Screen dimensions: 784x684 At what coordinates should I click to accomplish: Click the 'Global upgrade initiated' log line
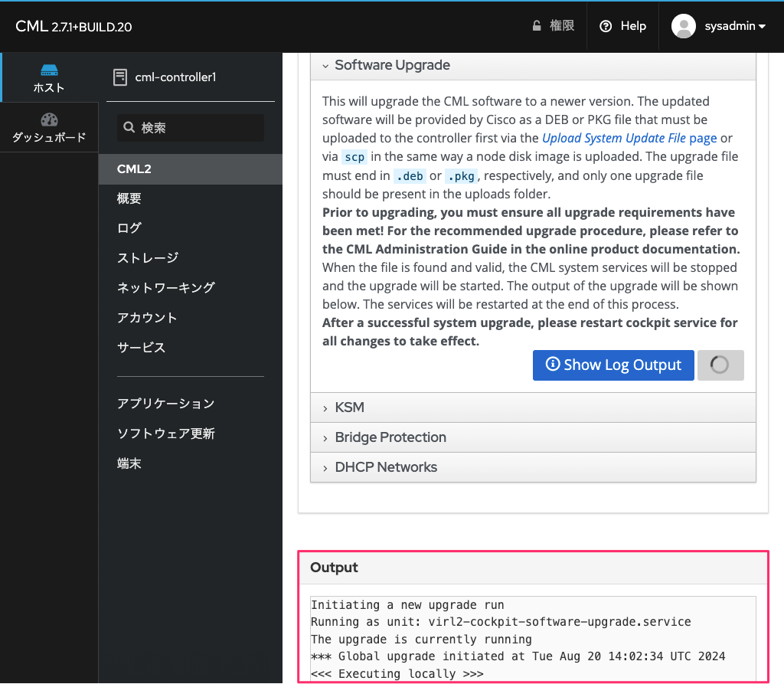[x=518, y=656]
